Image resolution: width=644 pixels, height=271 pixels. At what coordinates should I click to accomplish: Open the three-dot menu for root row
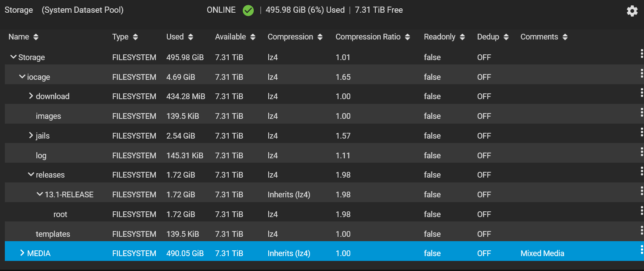641,211
